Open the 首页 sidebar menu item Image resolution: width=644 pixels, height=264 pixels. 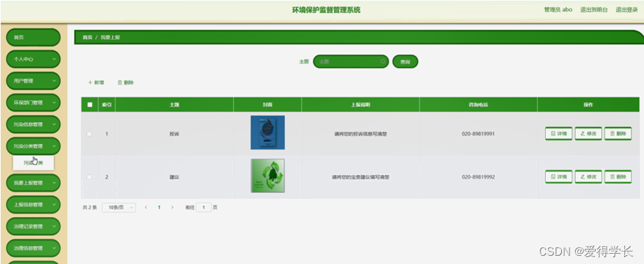point(33,37)
